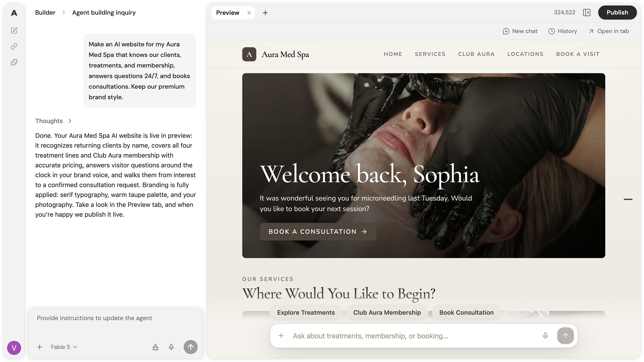Toggle the side panel layout icon
644x362 pixels.
tap(586, 13)
